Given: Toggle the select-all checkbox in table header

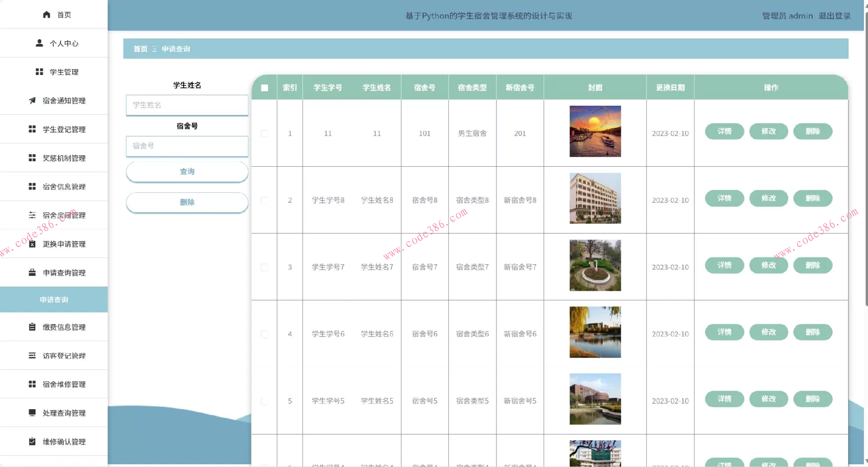Looking at the screenshot, I should tap(264, 88).
